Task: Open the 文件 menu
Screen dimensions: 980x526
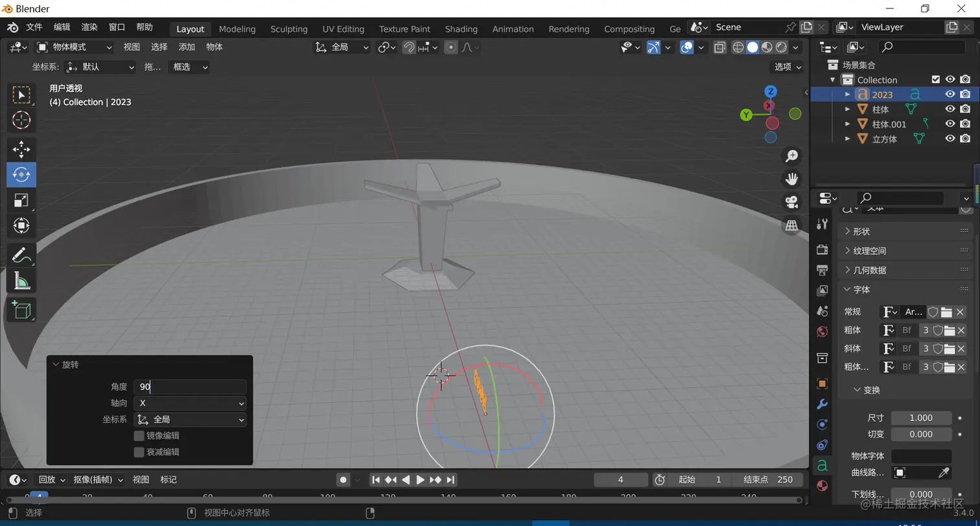Action: [x=34, y=27]
